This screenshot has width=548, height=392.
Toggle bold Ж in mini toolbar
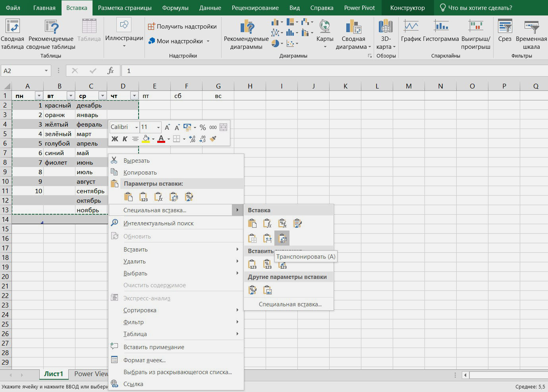(x=115, y=139)
